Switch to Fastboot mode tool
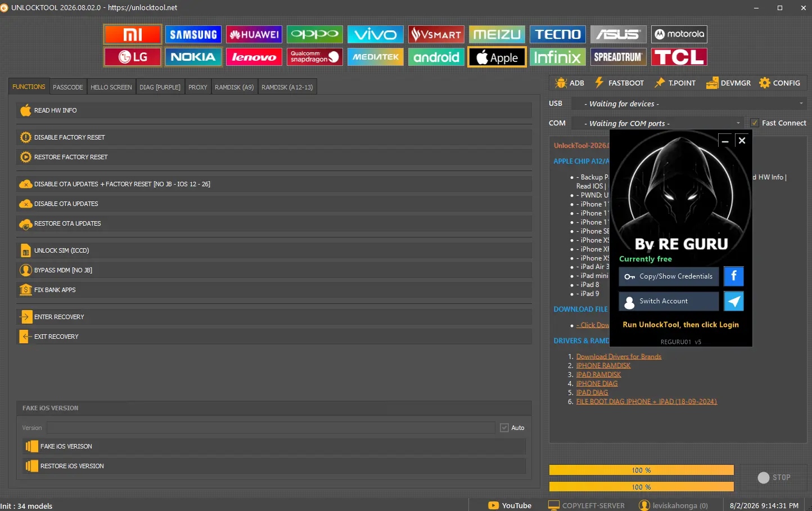 [619, 83]
